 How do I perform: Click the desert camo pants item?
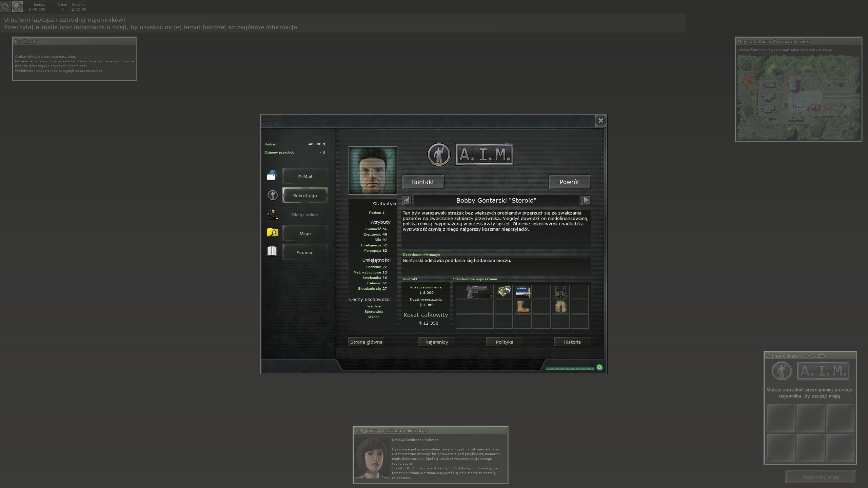560,307
